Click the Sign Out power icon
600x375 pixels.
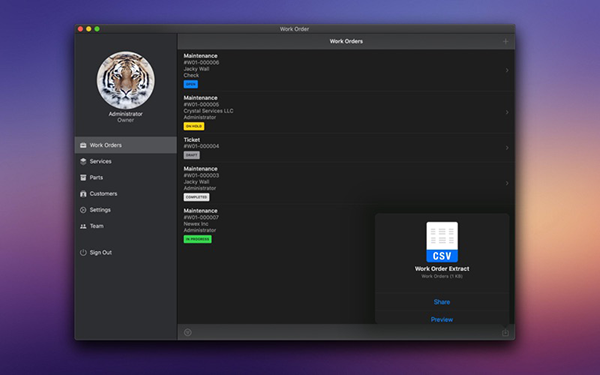[x=83, y=253]
